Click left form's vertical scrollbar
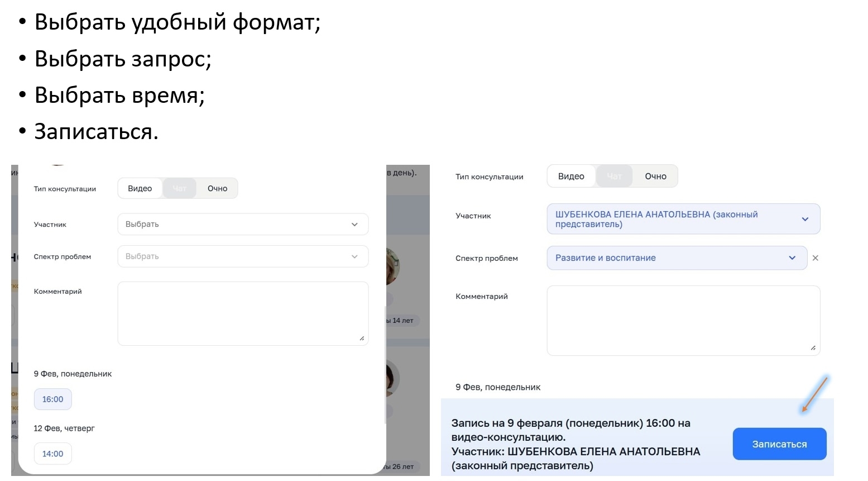 coord(385,365)
